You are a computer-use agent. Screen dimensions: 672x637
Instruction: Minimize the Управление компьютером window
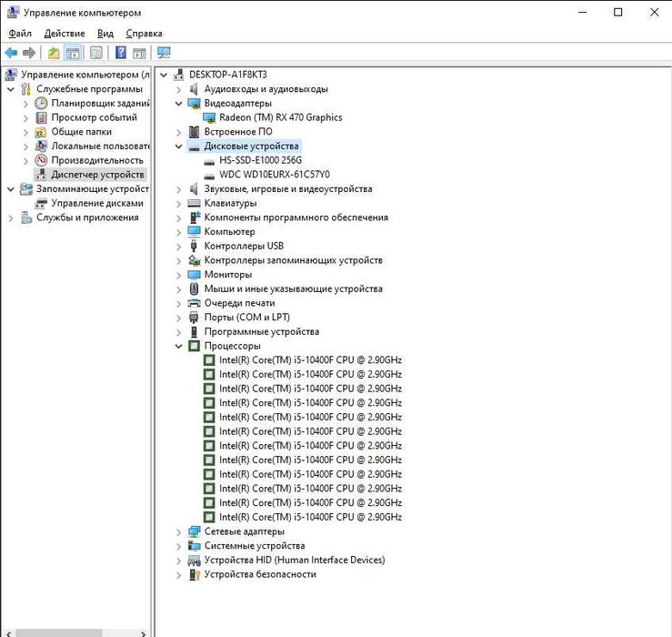(582, 13)
